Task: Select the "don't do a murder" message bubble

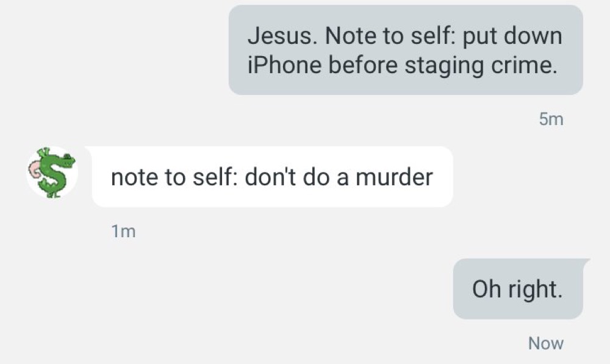Action: (x=272, y=177)
